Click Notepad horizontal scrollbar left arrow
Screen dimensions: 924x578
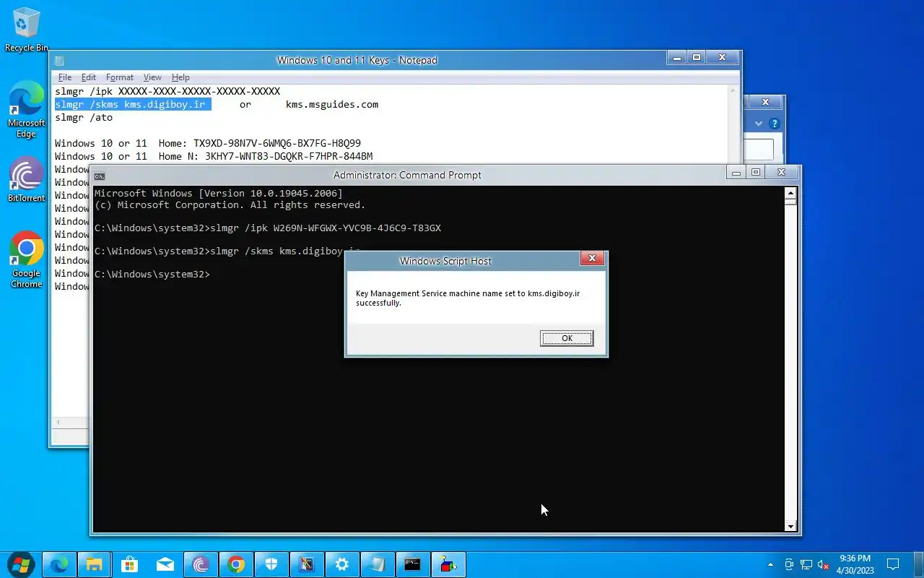pyautogui.click(x=58, y=423)
